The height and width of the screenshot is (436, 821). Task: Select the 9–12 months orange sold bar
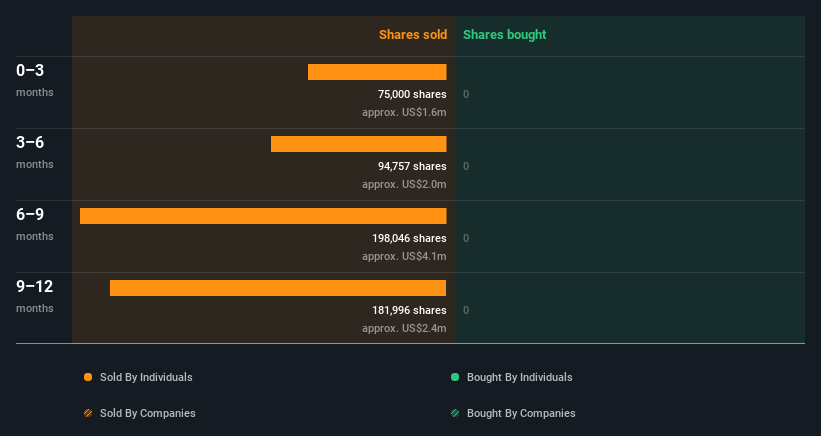pos(278,288)
